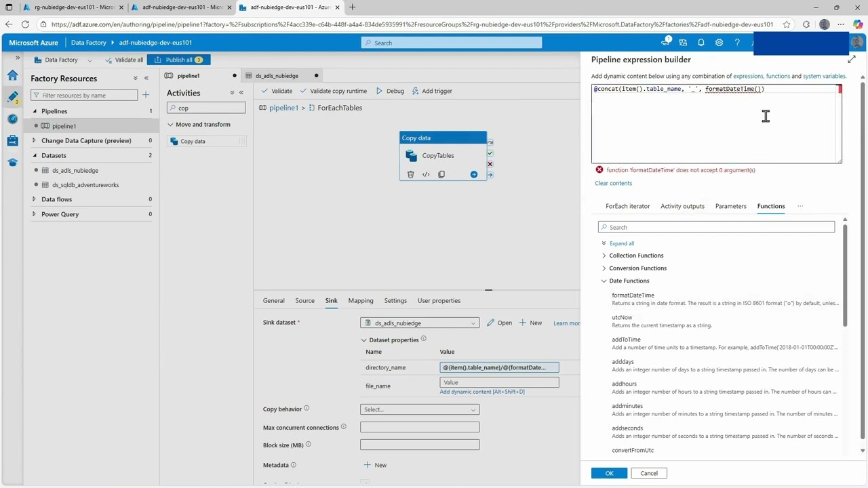Open the Sink dataset dropdown
Screen dimensions: 868x488
[420, 323]
